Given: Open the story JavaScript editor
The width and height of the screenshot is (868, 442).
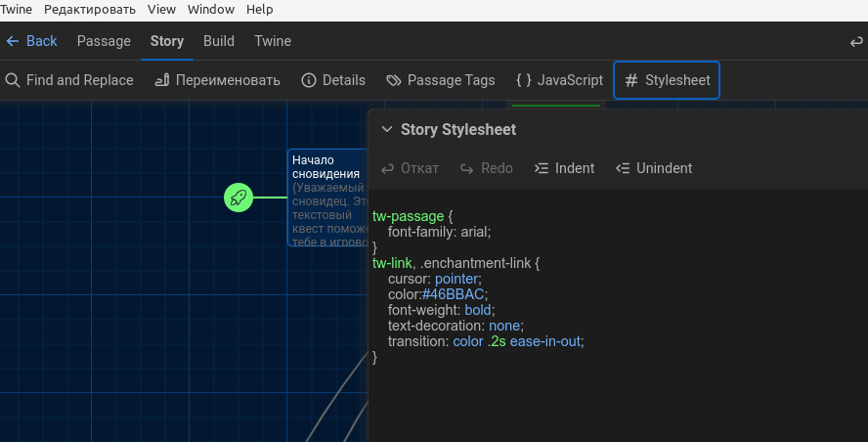Looking at the screenshot, I should 559,80.
